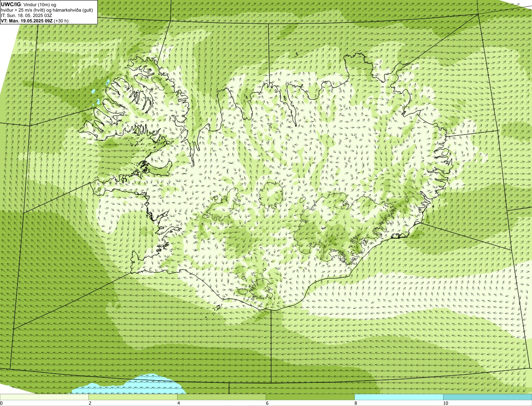Click the '4' label under the color scale
The image size is (532, 406).
[179, 403]
